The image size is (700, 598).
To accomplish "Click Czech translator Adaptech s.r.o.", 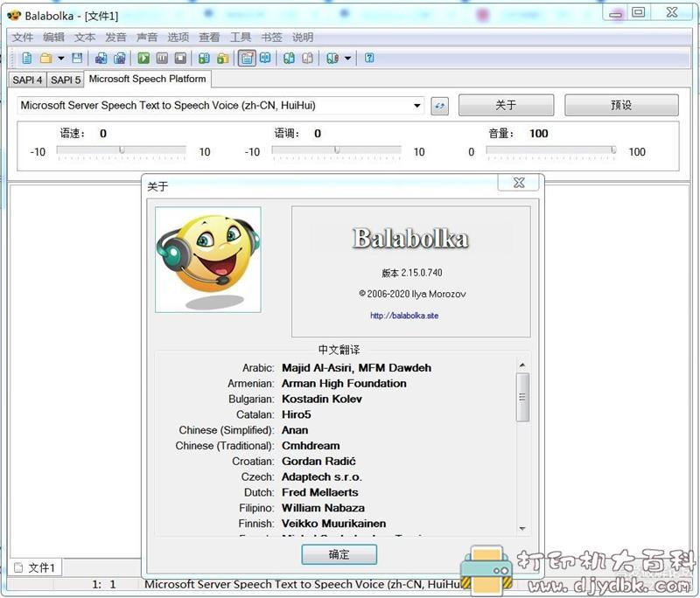I will pos(322,477).
